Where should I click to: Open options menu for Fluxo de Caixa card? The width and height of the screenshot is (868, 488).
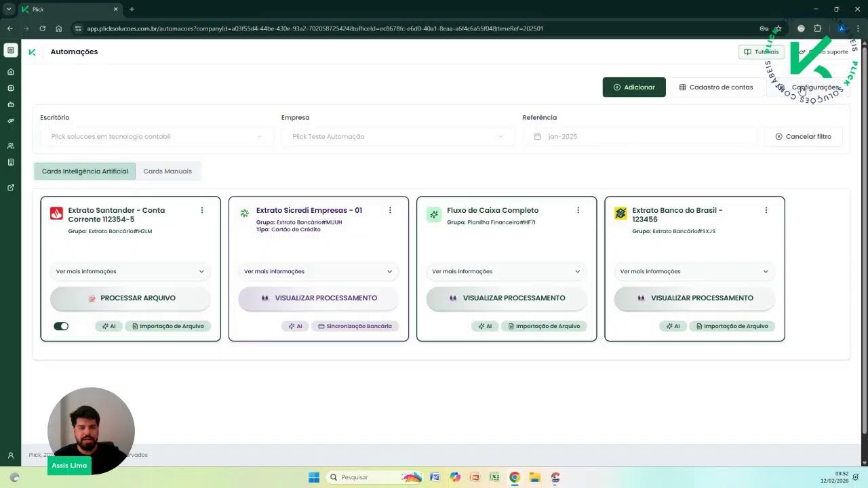tap(578, 210)
